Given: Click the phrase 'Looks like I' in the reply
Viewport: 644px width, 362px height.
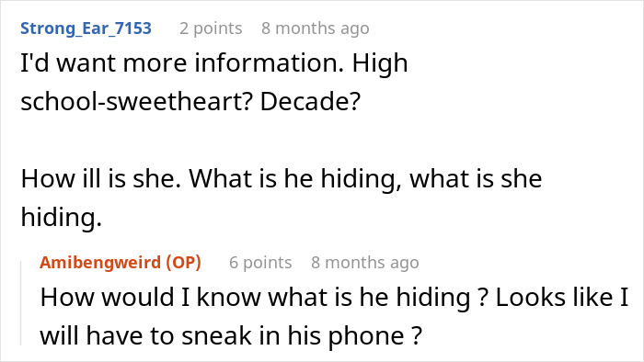Looking at the screenshot, I should (x=562, y=297).
